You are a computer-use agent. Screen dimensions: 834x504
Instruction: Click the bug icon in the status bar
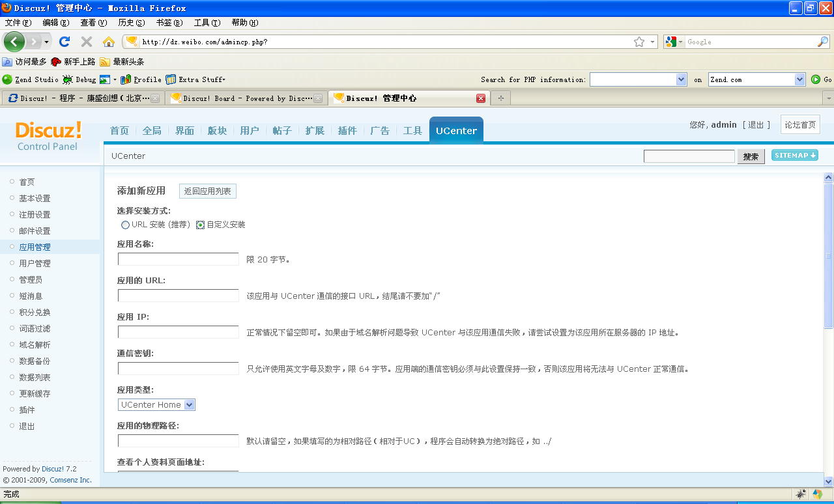801,494
